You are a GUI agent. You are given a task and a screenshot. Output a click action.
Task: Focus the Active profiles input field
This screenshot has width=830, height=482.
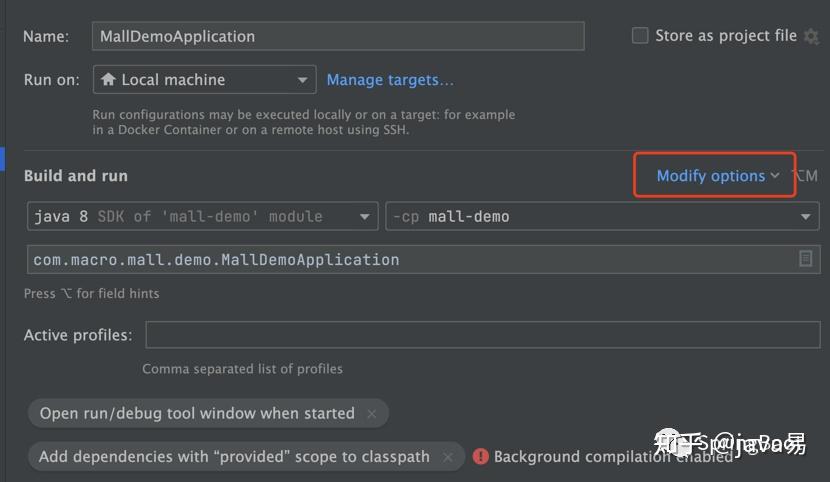[482, 335]
